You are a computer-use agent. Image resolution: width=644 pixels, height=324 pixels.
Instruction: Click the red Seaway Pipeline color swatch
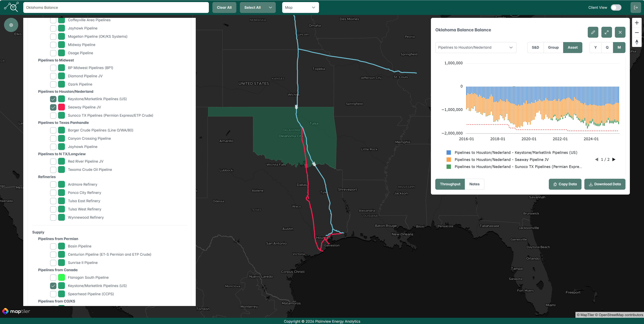61,107
